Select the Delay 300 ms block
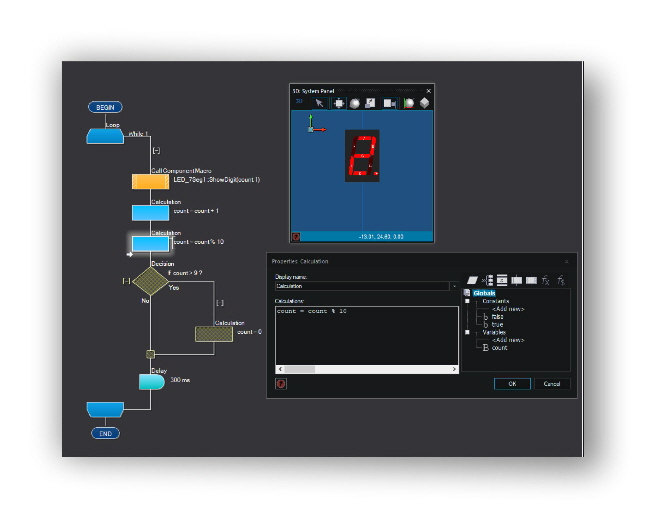The image size is (660, 531). pyautogui.click(x=152, y=382)
